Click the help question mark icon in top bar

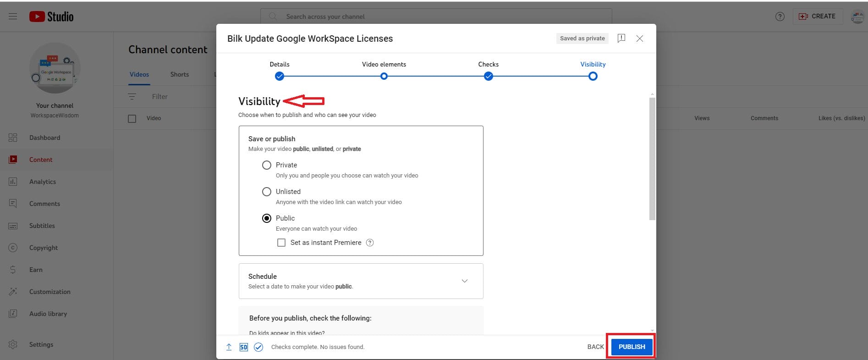(x=780, y=17)
